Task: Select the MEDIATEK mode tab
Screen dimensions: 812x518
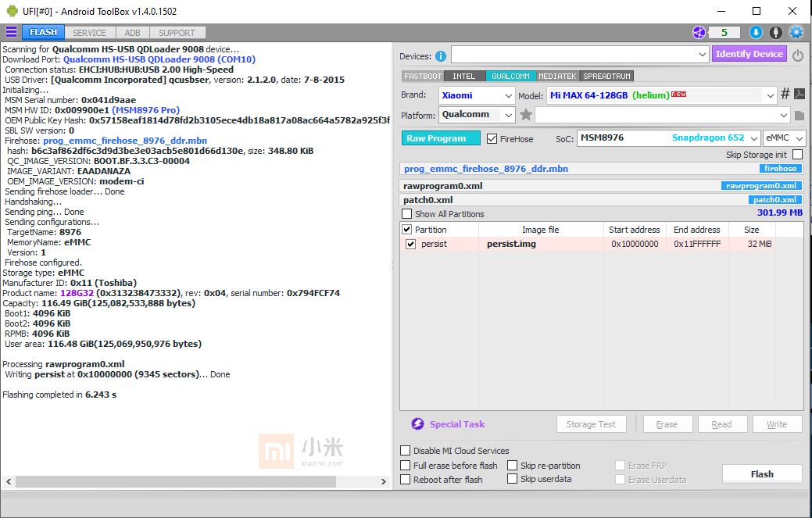Action: click(557, 76)
